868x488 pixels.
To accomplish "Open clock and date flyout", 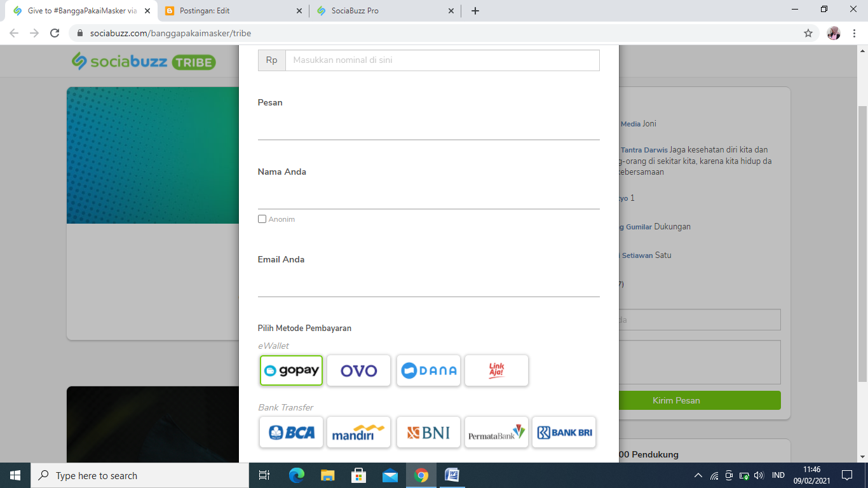I will tap(812, 475).
